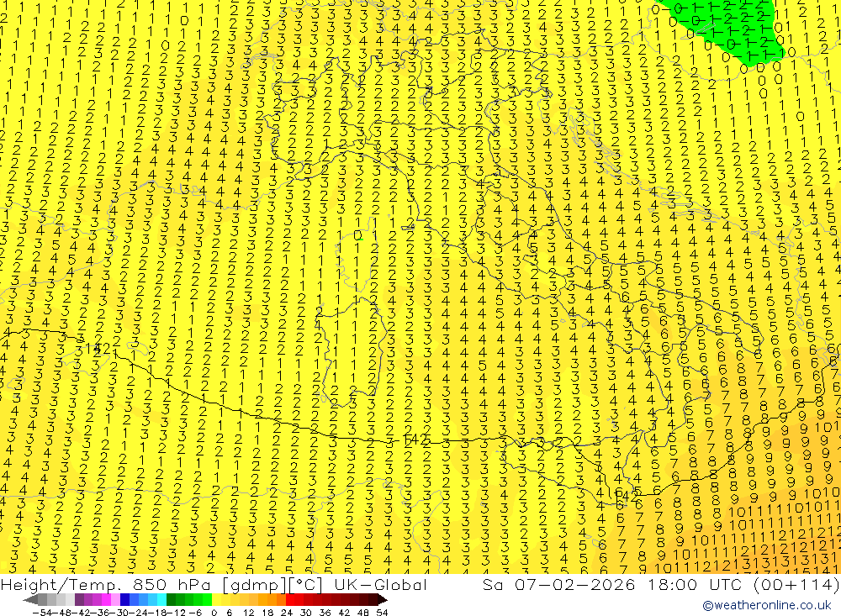Open the weatheronline.co.uk copyright link
Image resolution: width=841 pixels, height=616 pixels.
[x=766, y=605]
